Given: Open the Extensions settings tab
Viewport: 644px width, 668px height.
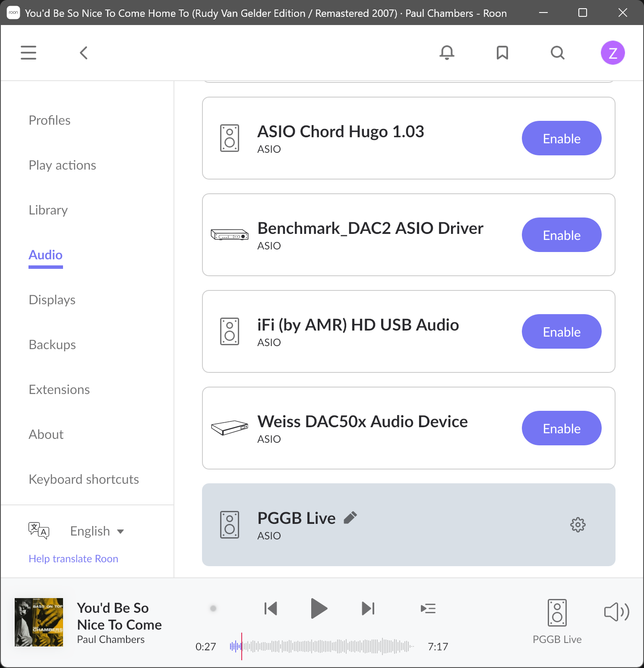Looking at the screenshot, I should coord(60,390).
